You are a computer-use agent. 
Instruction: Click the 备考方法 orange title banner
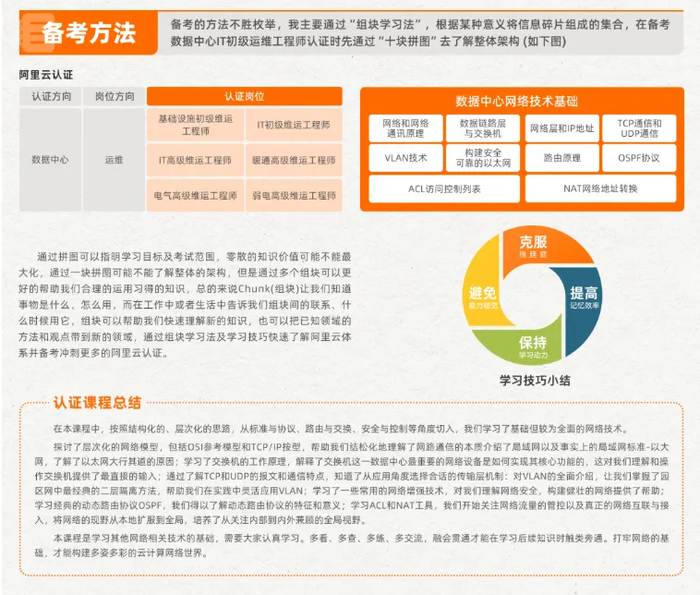[89, 33]
